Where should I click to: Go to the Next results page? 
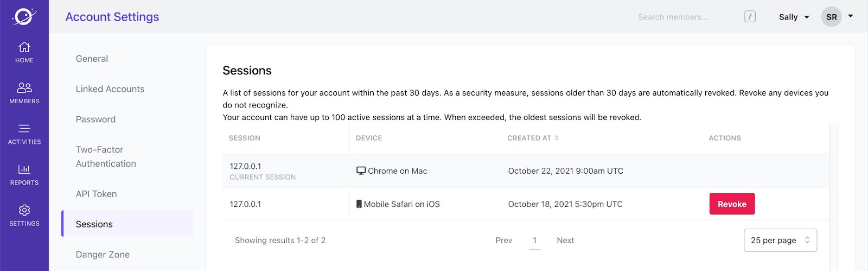click(x=565, y=240)
